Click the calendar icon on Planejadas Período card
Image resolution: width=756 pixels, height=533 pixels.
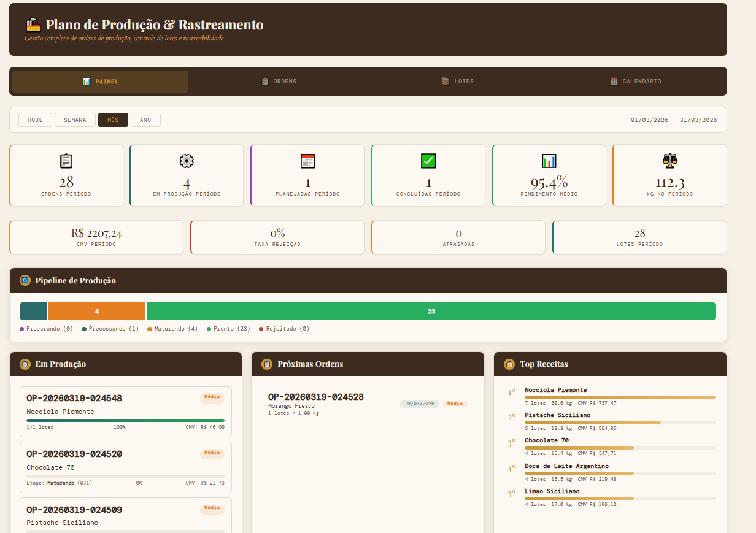(x=307, y=161)
